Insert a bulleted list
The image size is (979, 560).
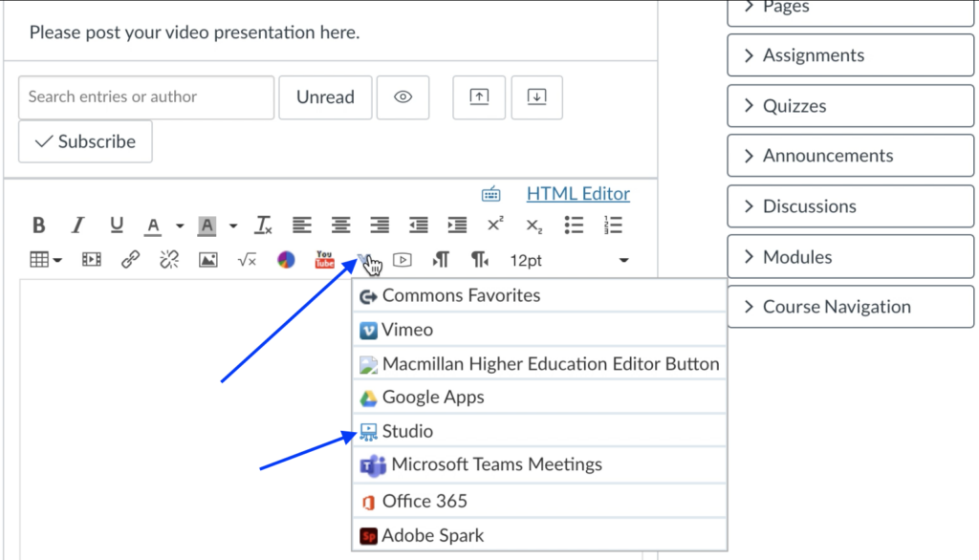click(574, 226)
